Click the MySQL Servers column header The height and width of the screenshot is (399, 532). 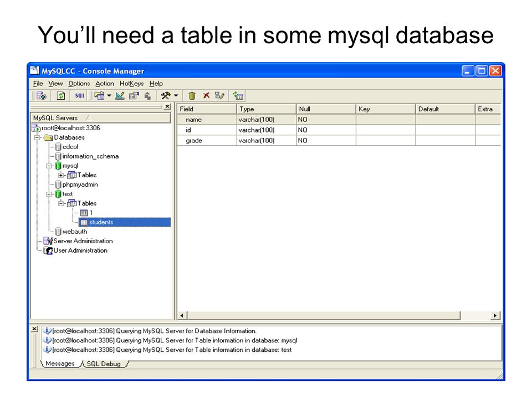100,117
